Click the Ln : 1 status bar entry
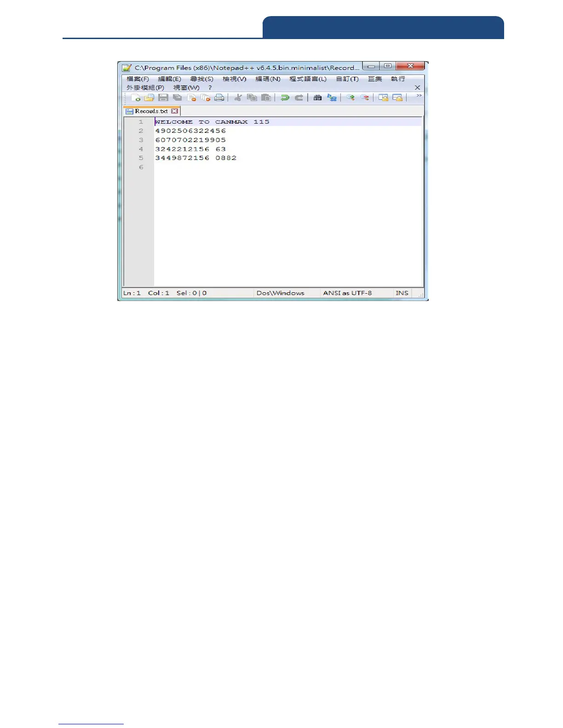The width and height of the screenshot is (563, 728). coord(132,293)
